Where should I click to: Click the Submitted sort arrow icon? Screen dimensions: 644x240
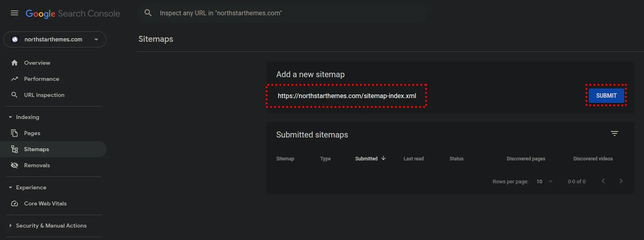pos(383,158)
